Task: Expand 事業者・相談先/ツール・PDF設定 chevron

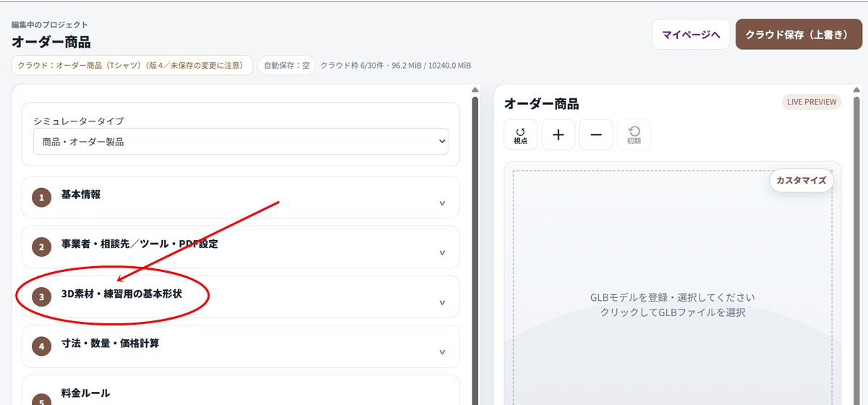Action: click(442, 252)
